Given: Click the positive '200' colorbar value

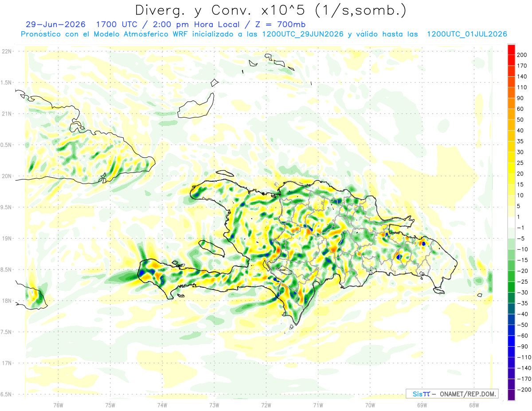Looking at the screenshot, I should [x=522, y=55].
